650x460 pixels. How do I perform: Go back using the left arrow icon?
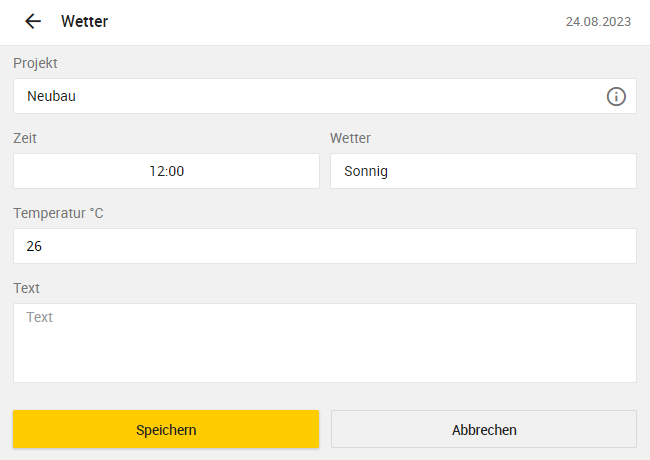click(33, 21)
